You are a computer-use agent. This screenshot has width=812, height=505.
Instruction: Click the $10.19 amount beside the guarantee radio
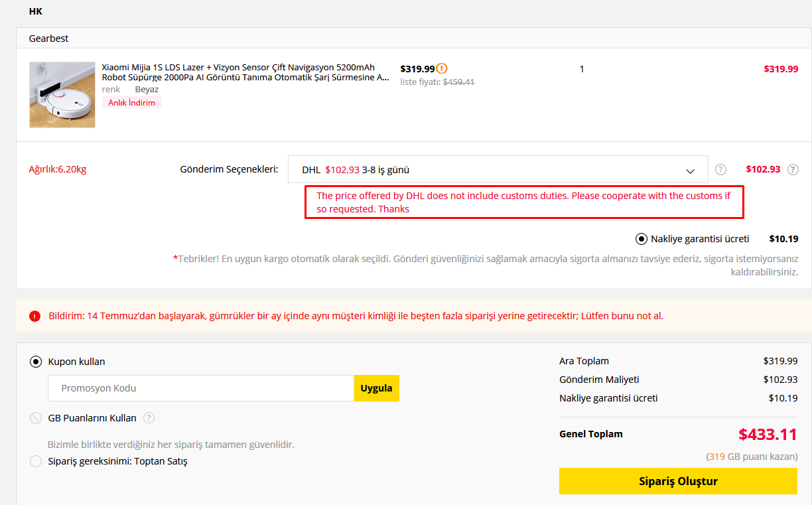783,239
